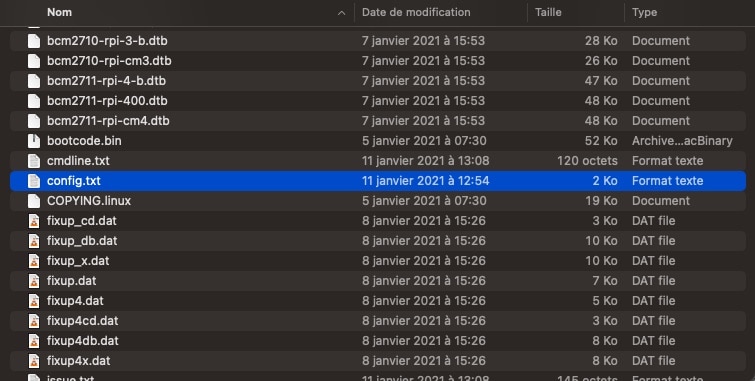The image size is (755, 381).
Task: Select file name fixup4x.dat
Action: pos(78,361)
